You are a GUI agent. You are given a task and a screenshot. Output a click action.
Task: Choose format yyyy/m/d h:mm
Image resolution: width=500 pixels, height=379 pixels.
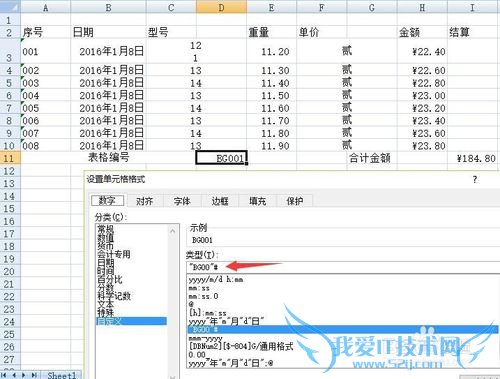click(x=216, y=279)
